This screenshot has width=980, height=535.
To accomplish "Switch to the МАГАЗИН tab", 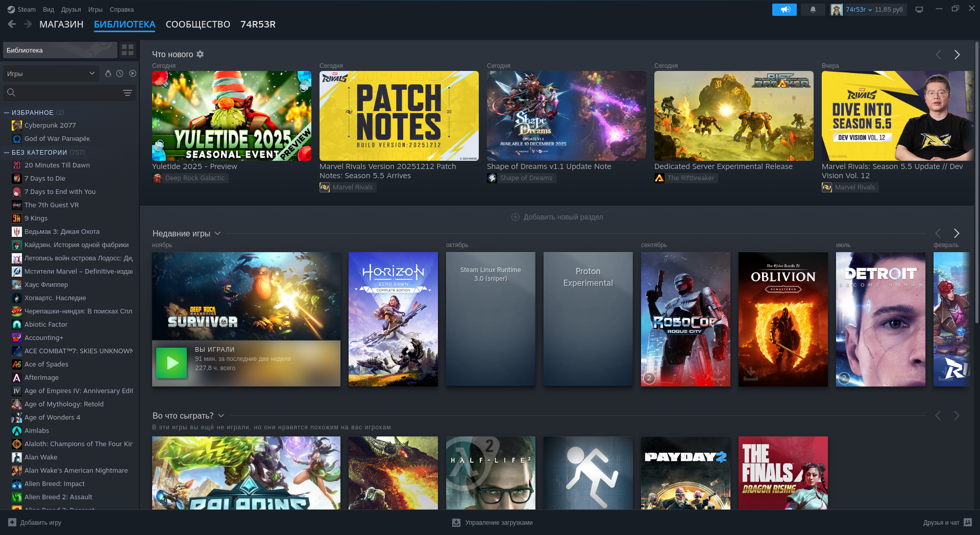I will pyautogui.click(x=61, y=25).
